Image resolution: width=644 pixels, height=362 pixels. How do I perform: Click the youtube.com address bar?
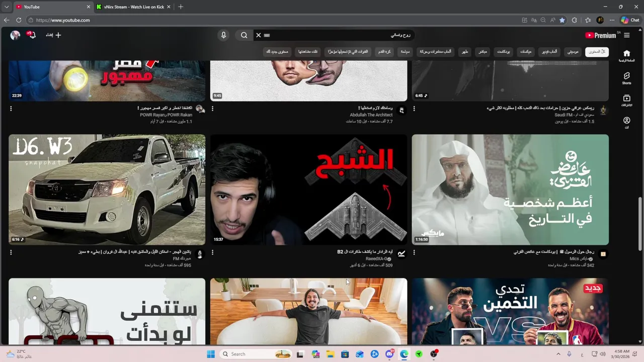click(272, 20)
